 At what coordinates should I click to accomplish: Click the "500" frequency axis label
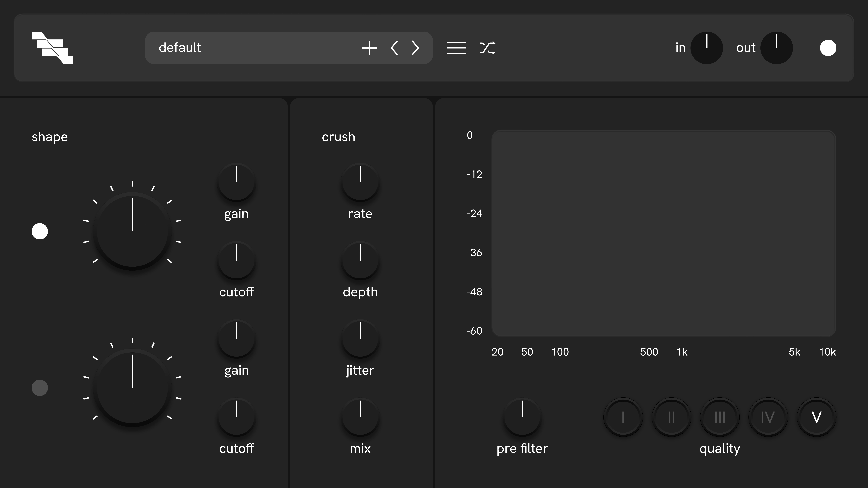pyautogui.click(x=649, y=352)
